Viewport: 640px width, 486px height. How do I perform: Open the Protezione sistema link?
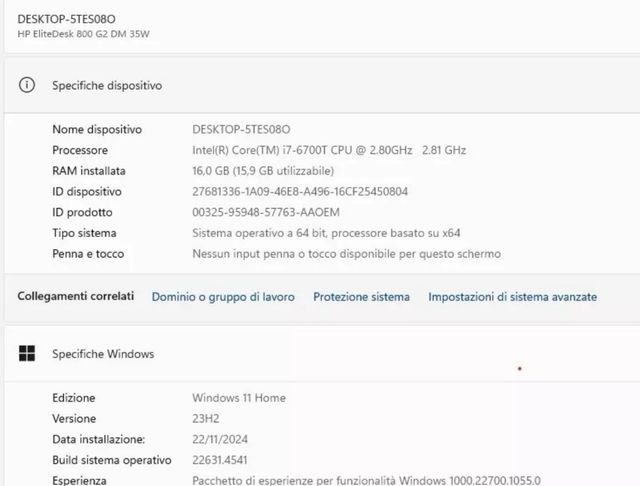[361, 297]
